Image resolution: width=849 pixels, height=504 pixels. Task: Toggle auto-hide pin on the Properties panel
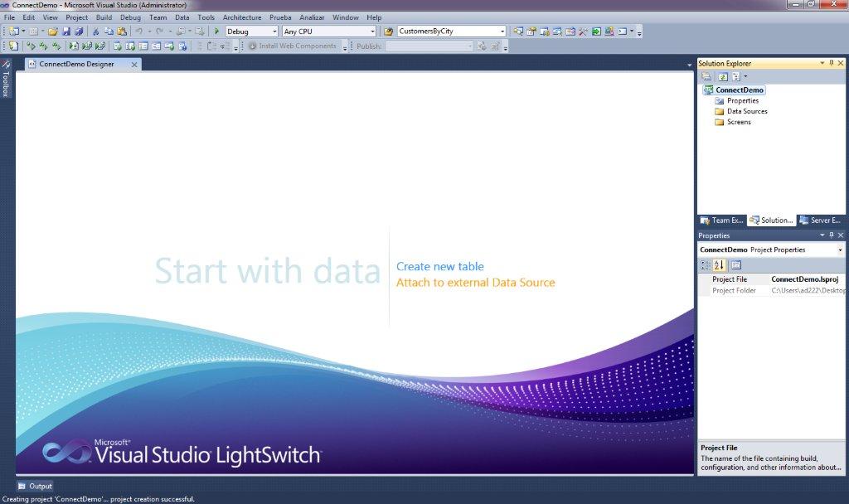(x=832, y=235)
